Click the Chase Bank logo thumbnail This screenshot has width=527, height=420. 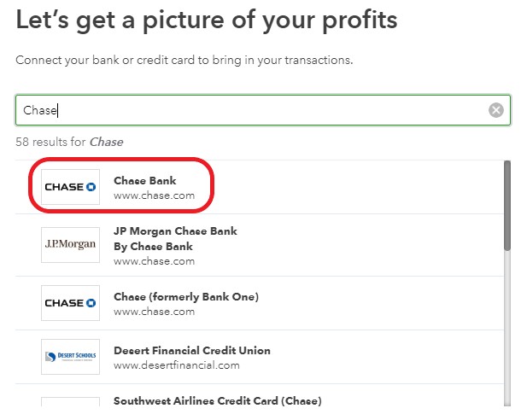pyautogui.click(x=70, y=187)
